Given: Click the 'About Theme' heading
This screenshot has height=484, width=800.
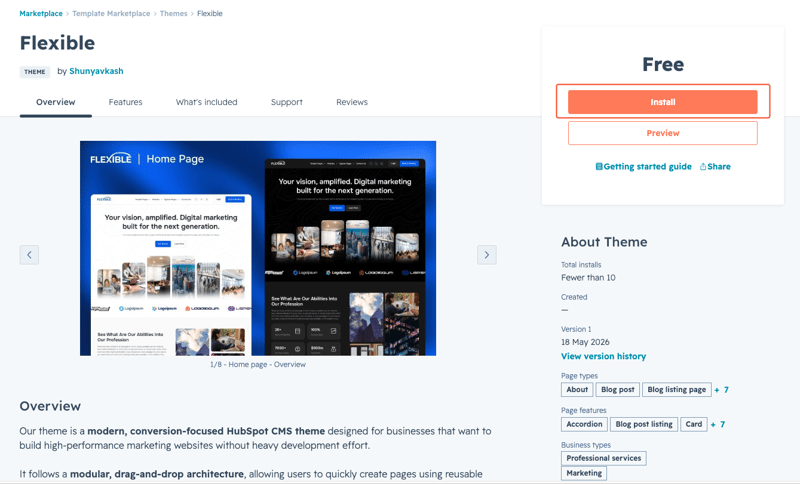Looking at the screenshot, I should tap(604, 242).
